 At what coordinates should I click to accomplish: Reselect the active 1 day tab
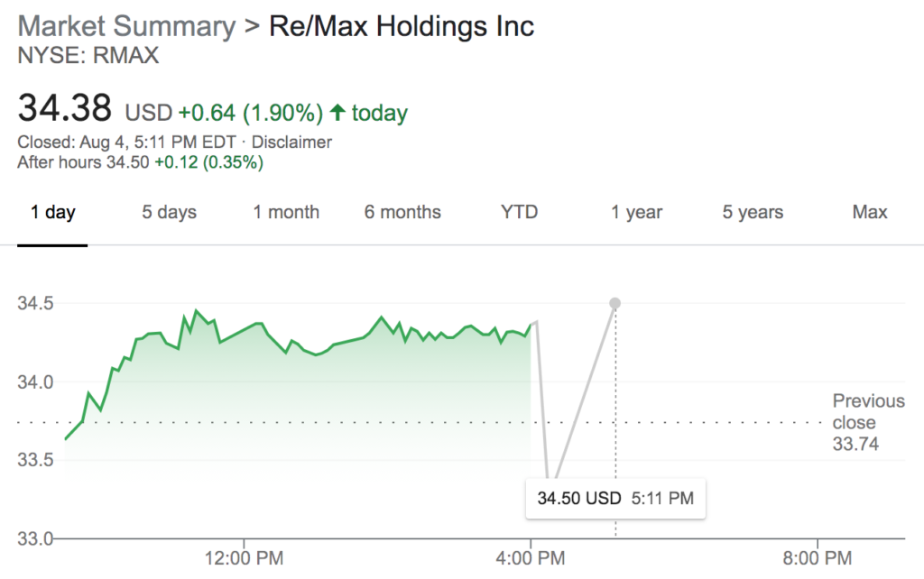[x=51, y=212]
